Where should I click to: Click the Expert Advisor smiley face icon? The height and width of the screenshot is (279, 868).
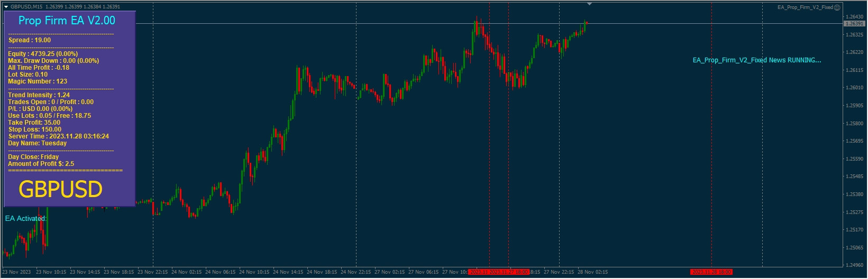point(837,7)
